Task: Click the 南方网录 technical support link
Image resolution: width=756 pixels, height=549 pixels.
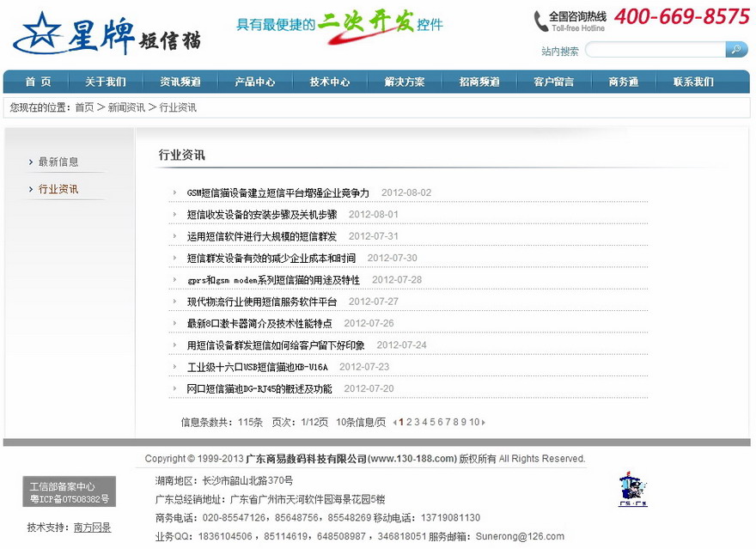Action: (92, 528)
